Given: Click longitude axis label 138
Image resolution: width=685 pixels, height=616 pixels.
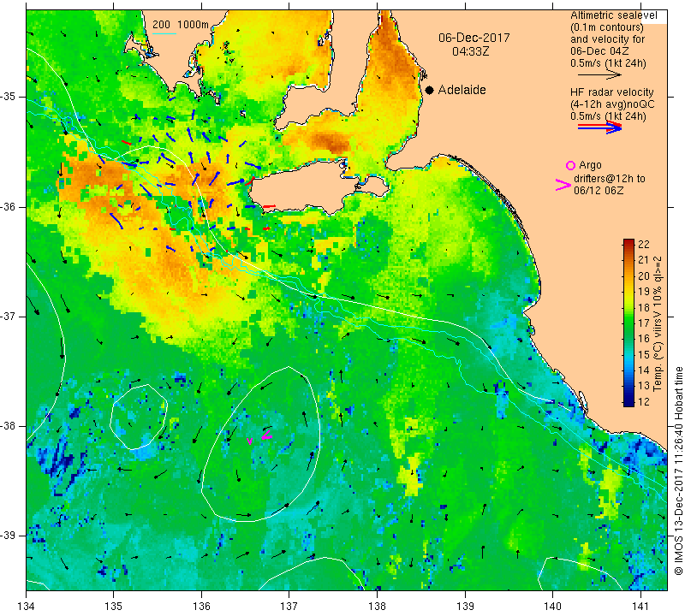Looking at the screenshot, I should click(x=377, y=606).
